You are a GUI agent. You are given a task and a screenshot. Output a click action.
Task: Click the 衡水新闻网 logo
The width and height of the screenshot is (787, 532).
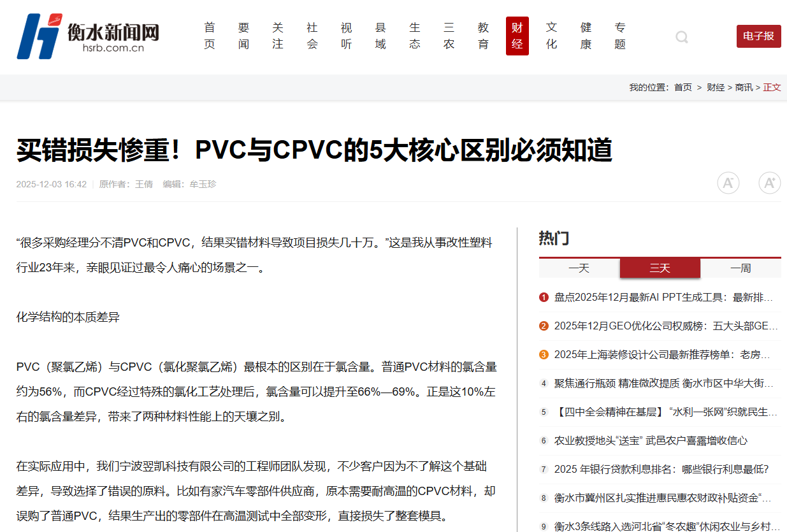(86, 37)
